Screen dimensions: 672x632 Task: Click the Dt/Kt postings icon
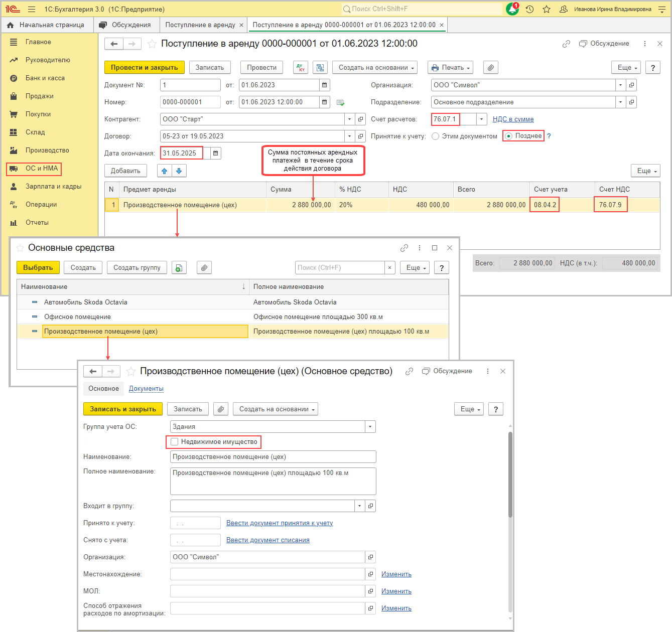pyautogui.click(x=301, y=68)
